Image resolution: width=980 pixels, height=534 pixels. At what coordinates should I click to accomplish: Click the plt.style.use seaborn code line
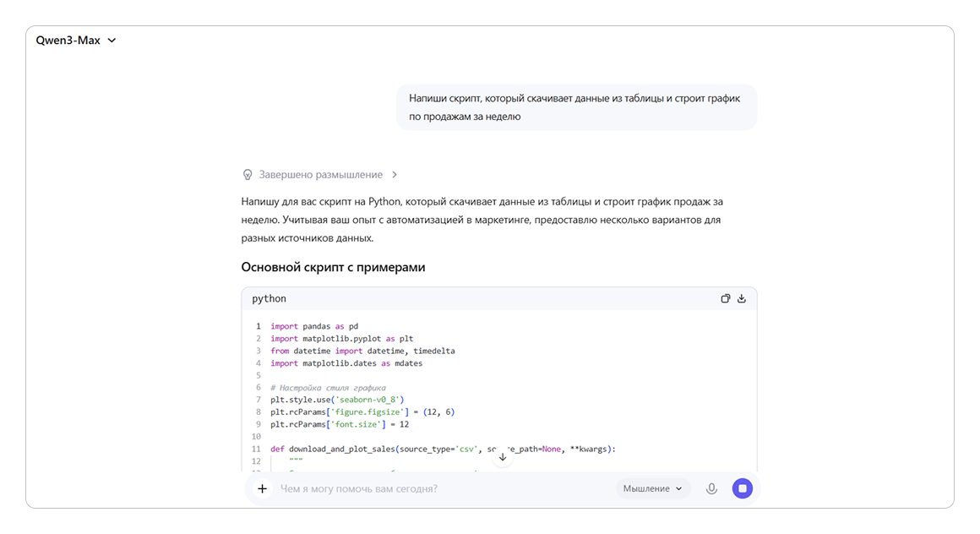(338, 400)
